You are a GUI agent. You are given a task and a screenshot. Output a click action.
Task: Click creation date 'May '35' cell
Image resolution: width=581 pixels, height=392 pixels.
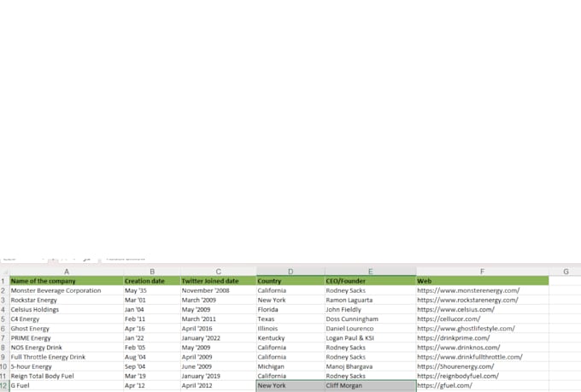(152, 290)
